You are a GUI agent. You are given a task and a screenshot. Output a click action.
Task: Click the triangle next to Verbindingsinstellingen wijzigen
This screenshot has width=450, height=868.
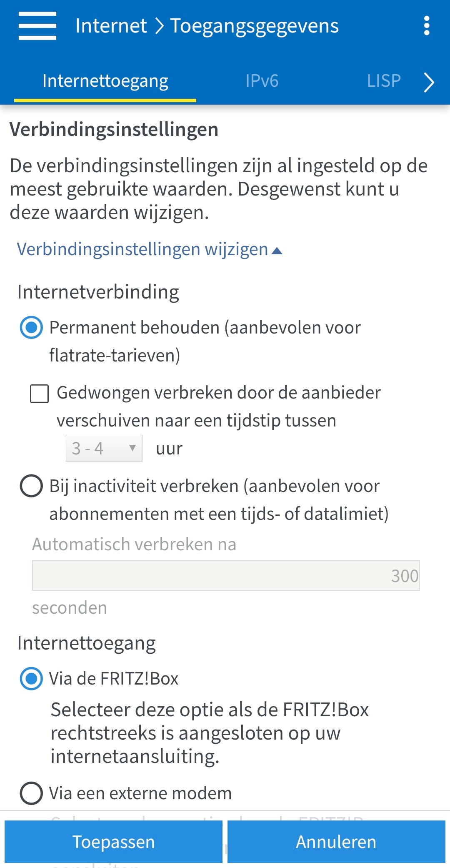tap(277, 251)
